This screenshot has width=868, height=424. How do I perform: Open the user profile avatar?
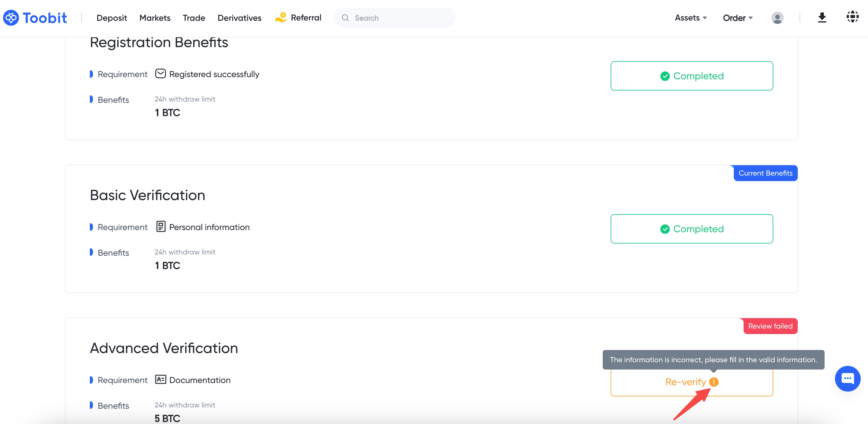[x=777, y=18]
